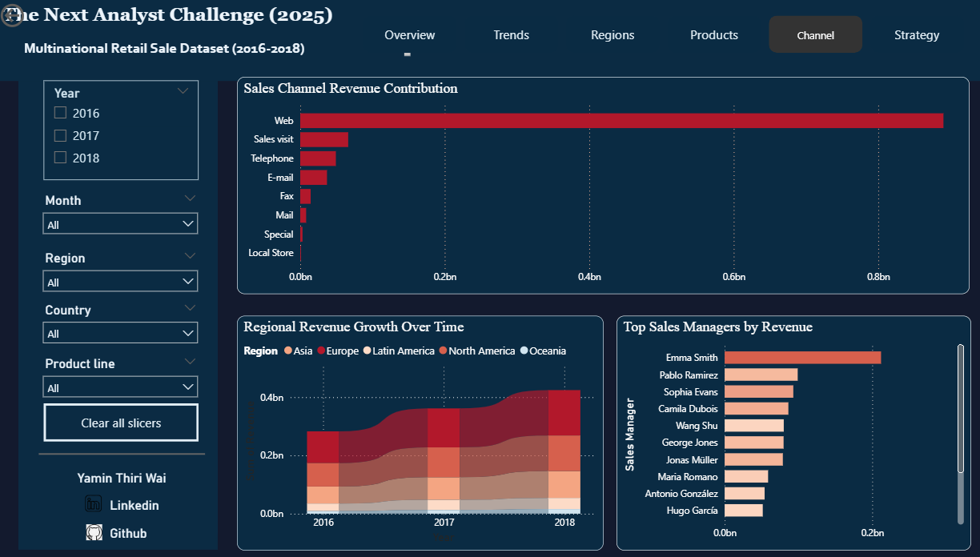The width and height of the screenshot is (980, 557).
Task: Click the Europe legend color dot
Action: click(320, 351)
